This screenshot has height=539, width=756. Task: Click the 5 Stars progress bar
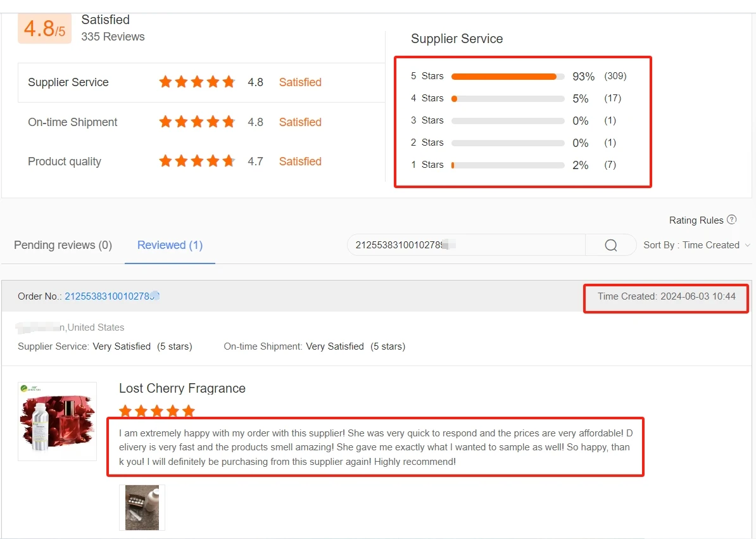pos(507,77)
